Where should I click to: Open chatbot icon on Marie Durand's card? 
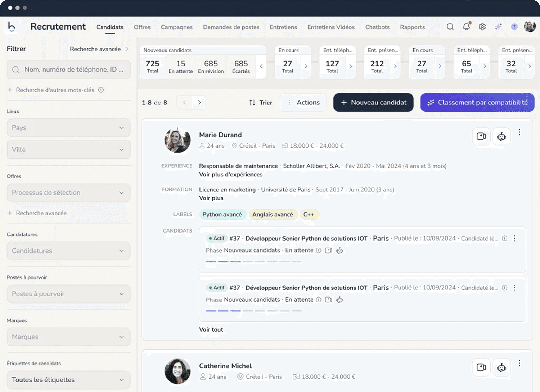point(501,136)
